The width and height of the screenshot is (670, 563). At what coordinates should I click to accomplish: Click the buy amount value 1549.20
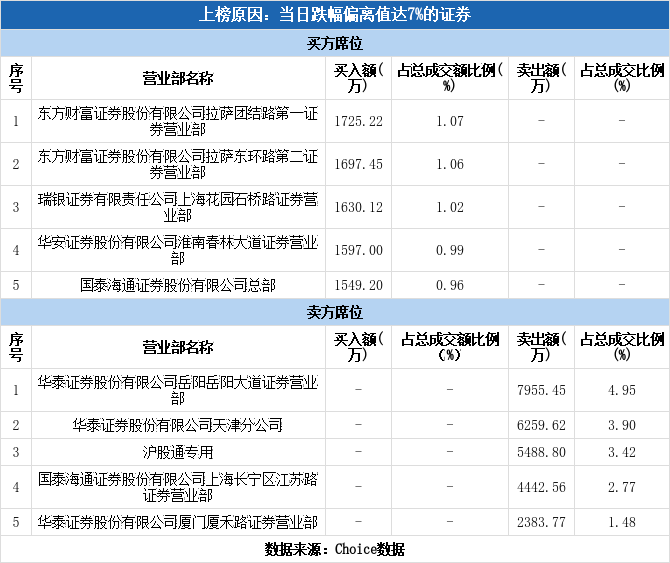[359, 285]
